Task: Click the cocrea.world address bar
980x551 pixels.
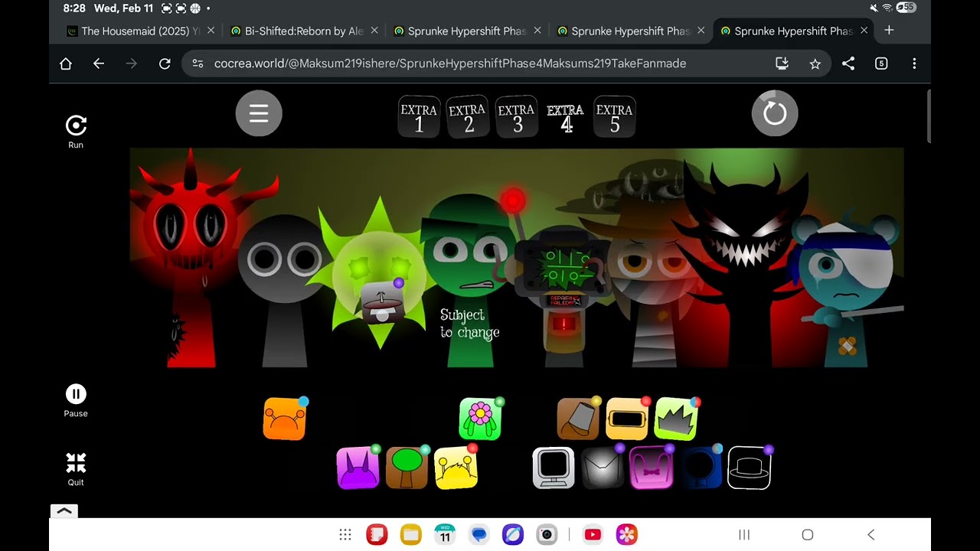Action: click(507, 64)
